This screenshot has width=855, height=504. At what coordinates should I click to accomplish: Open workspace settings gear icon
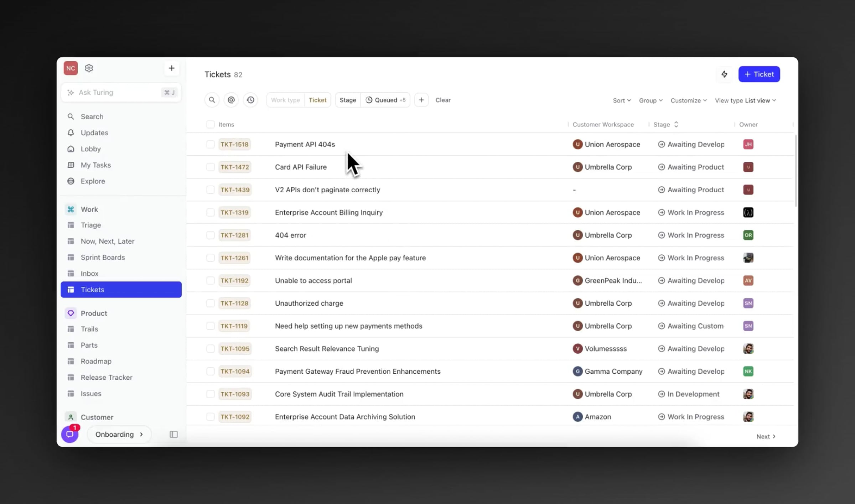pos(89,68)
